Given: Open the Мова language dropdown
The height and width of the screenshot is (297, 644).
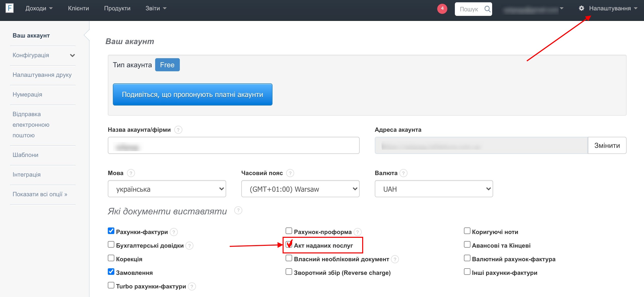Looking at the screenshot, I should point(167,189).
